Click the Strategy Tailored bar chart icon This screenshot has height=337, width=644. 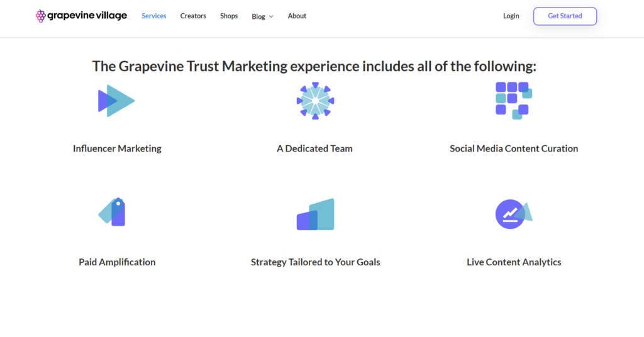(316, 214)
